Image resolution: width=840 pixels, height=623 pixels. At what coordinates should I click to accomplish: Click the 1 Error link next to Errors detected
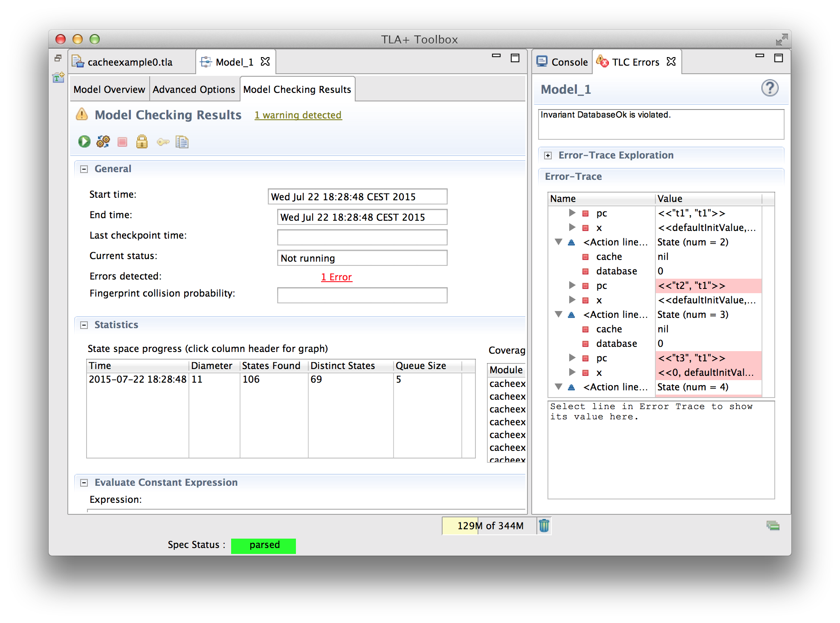tap(336, 277)
